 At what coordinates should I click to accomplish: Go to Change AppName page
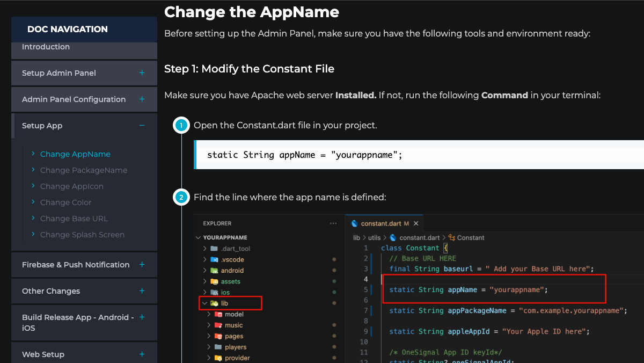click(x=75, y=154)
